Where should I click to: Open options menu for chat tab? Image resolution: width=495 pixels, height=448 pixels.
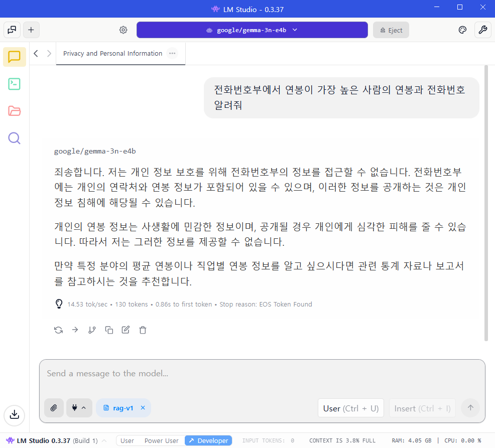point(172,53)
